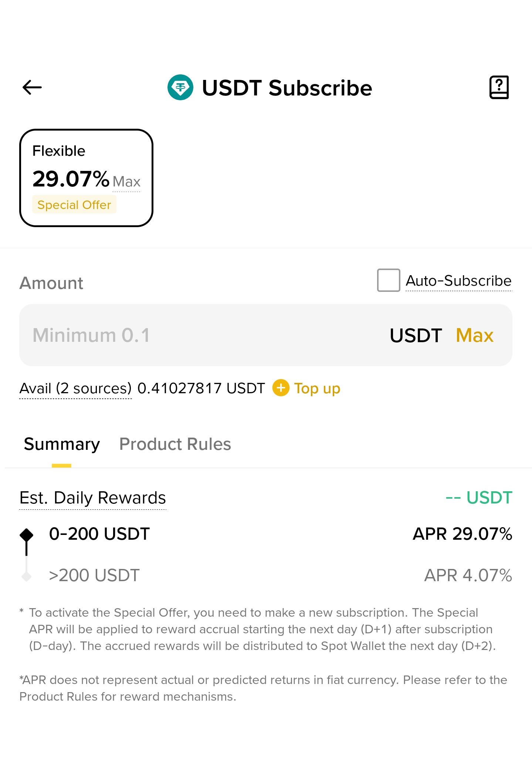The height and width of the screenshot is (765, 532).
Task: Go back using the left arrow
Action: point(32,88)
